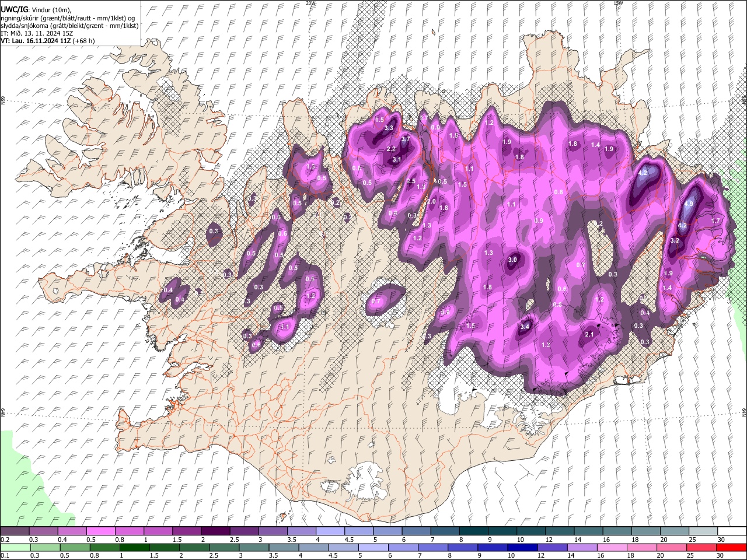Pick the upper legend swatch between 4 and 4.5
The image size is (747, 560).
click(x=329, y=531)
